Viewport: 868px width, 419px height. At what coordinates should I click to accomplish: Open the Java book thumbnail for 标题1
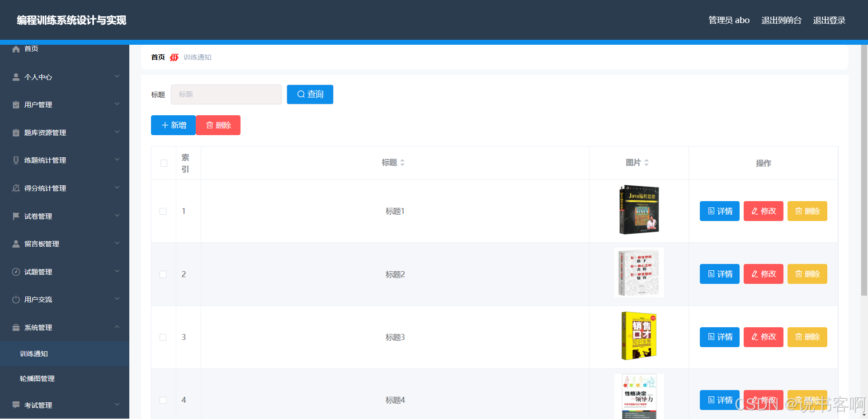tap(639, 210)
